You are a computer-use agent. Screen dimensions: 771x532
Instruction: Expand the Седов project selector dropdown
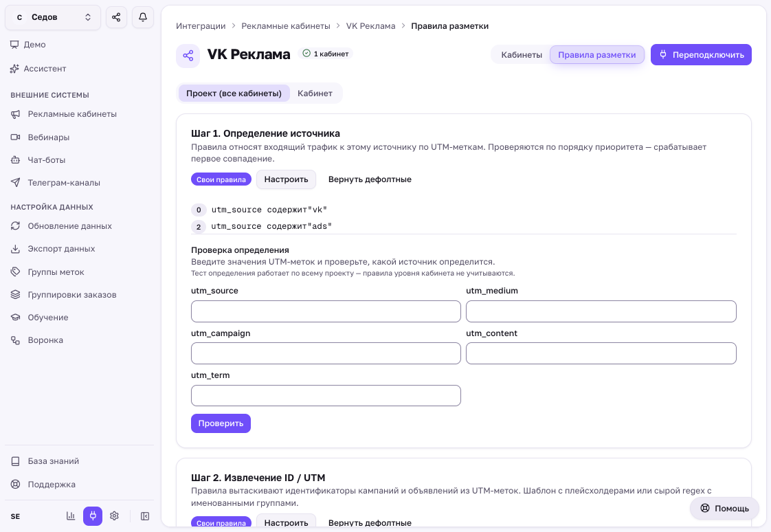[x=53, y=17]
